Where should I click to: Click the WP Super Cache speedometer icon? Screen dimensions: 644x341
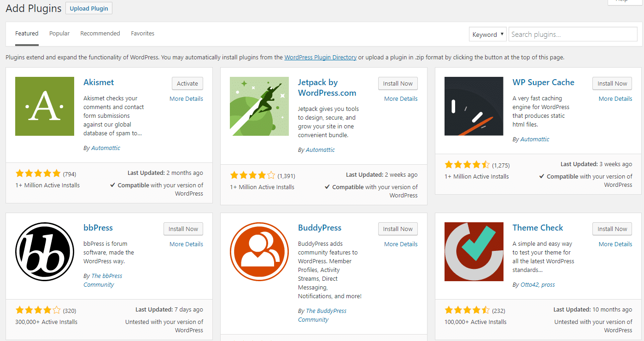pyautogui.click(x=474, y=106)
